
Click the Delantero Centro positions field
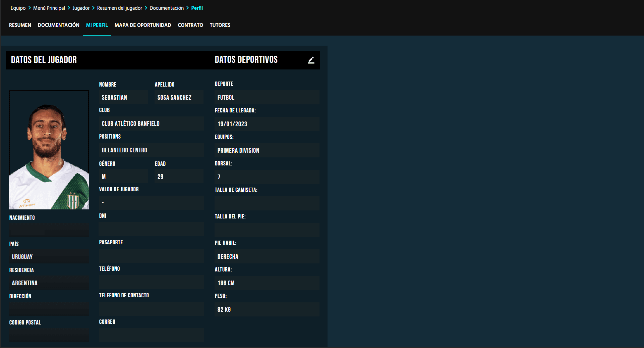click(151, 150)
